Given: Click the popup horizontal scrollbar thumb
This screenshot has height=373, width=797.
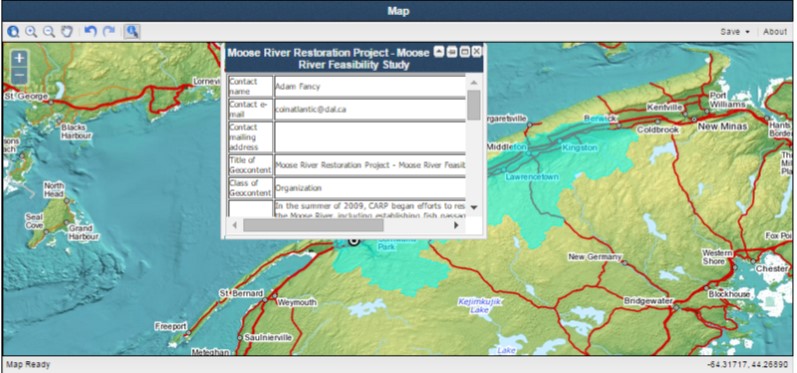Looking at the screenshot, I should [x=313, y=225].
